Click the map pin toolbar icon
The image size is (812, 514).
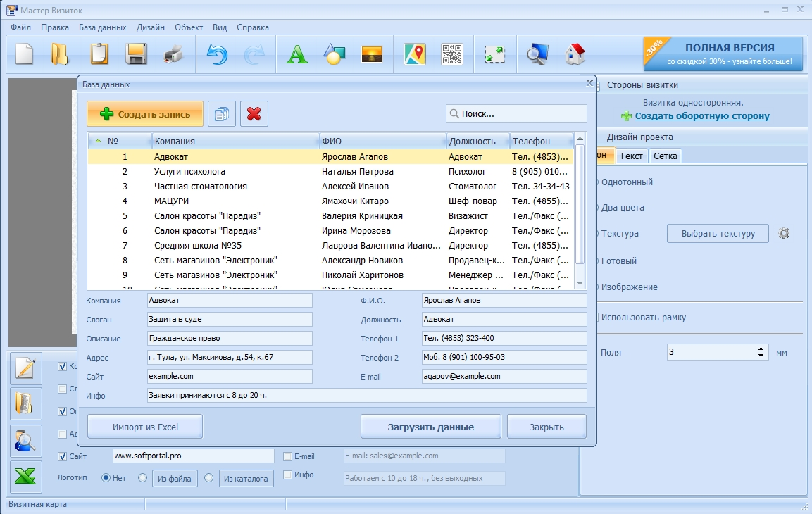pyautogui.click(x=415, y=54)
